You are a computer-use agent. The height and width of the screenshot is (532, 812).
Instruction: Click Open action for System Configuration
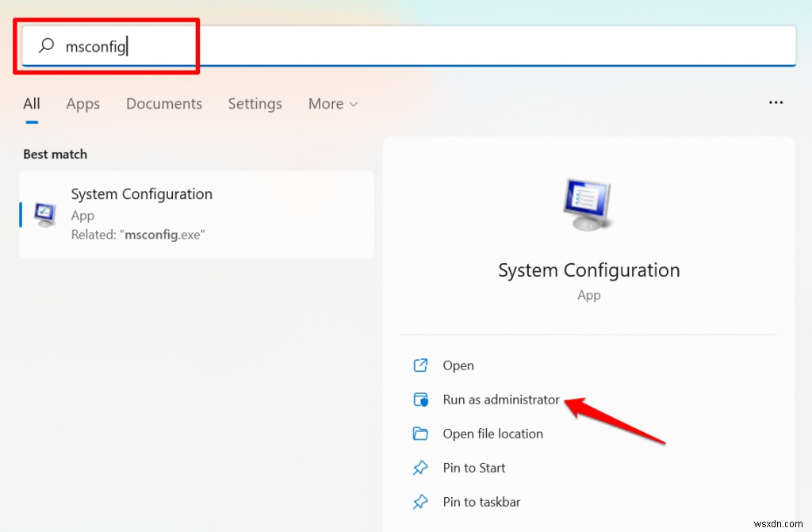point(458,366)
